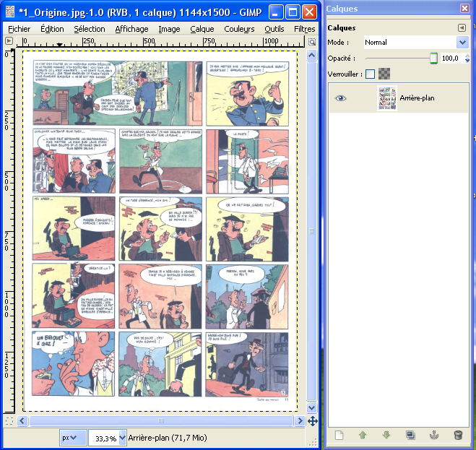Click vertical scrollbar down arrow

[312, 407]
